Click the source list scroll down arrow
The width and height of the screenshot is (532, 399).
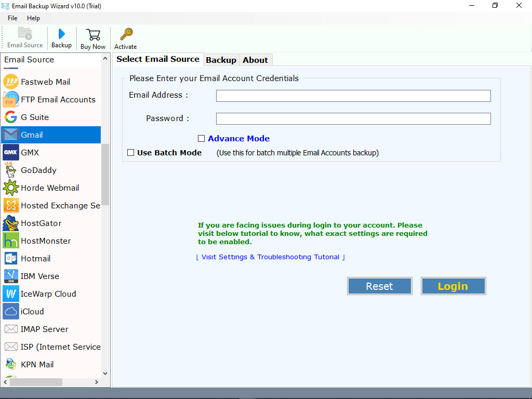[105, 373]
